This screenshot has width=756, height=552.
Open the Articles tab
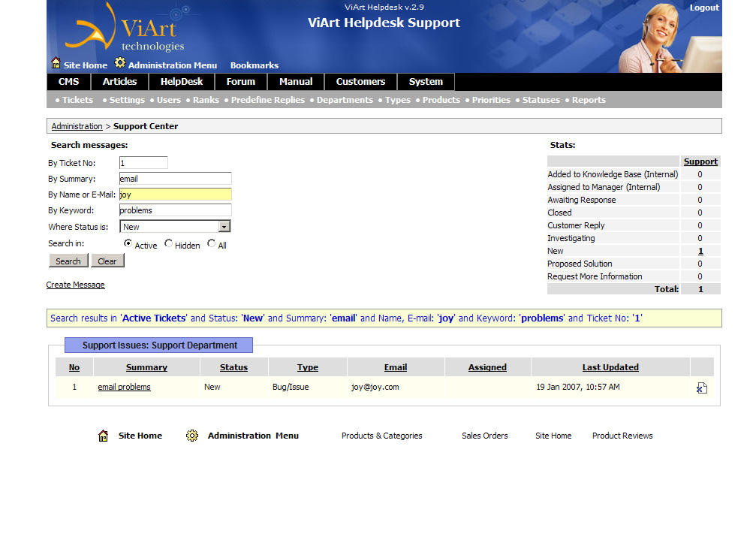point(119,82)
